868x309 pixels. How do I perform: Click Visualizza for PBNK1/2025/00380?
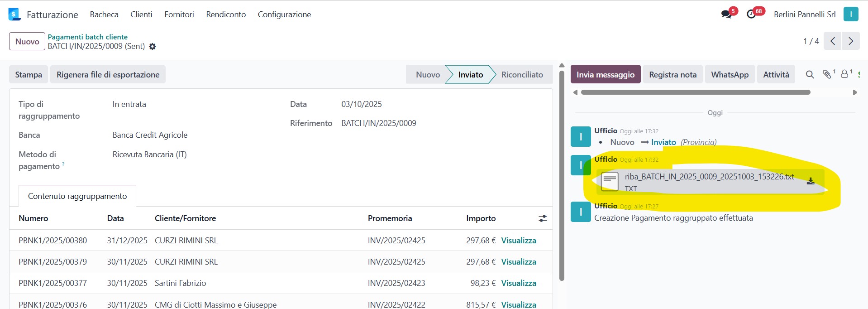pyautogui.click(x=519, y=241)
